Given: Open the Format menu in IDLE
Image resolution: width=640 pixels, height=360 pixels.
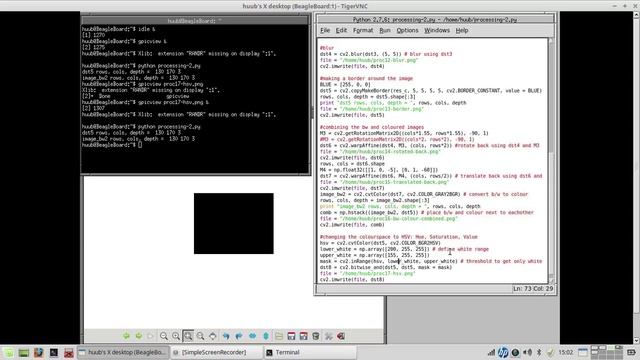Looking at the screenshot, I should point(363,30).
